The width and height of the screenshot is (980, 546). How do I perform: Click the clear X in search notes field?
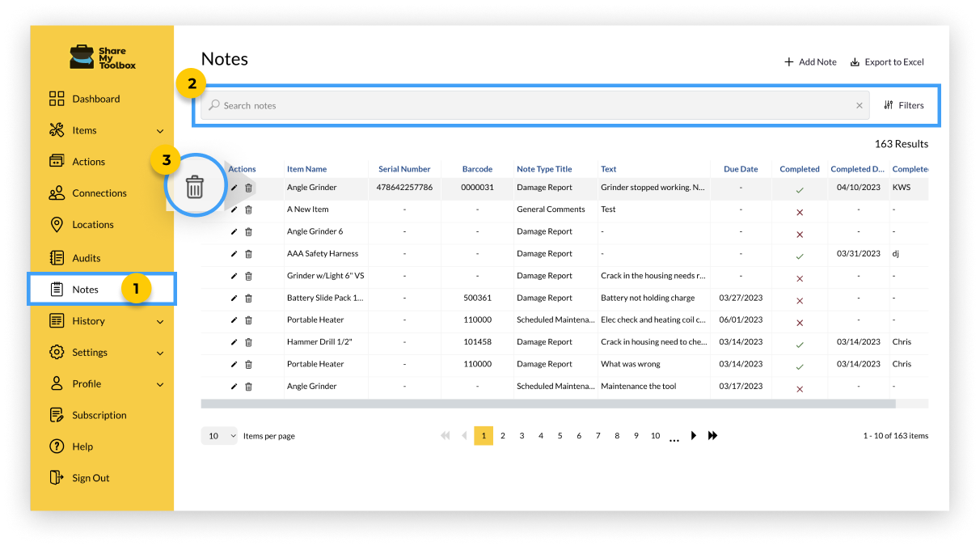[859, 105]
